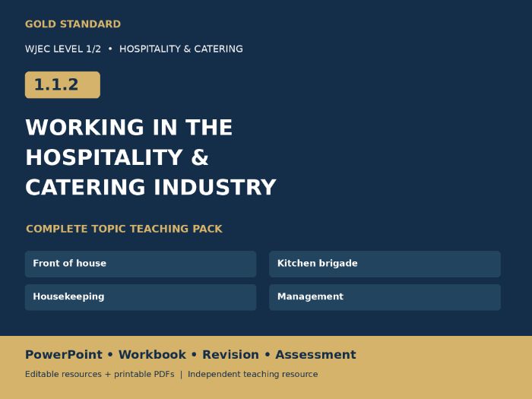Select the Housekeeping box
Screen dimensions: 532x399
click(x=141, y=297)
